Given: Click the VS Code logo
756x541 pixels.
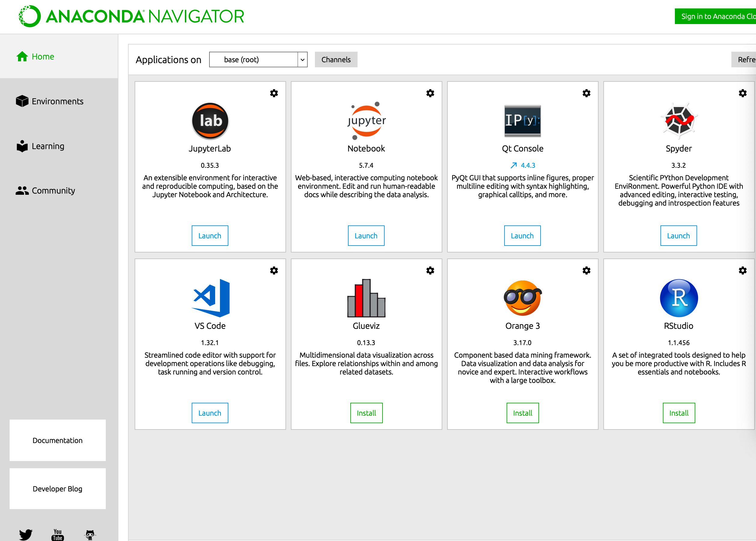Looking at the screenshot, I should (211, 298).
